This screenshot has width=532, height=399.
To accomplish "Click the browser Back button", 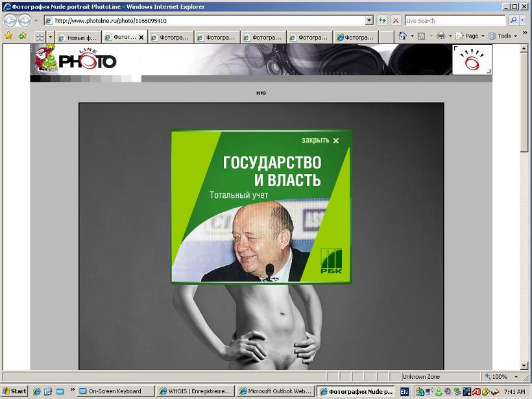I will [10, 21].
